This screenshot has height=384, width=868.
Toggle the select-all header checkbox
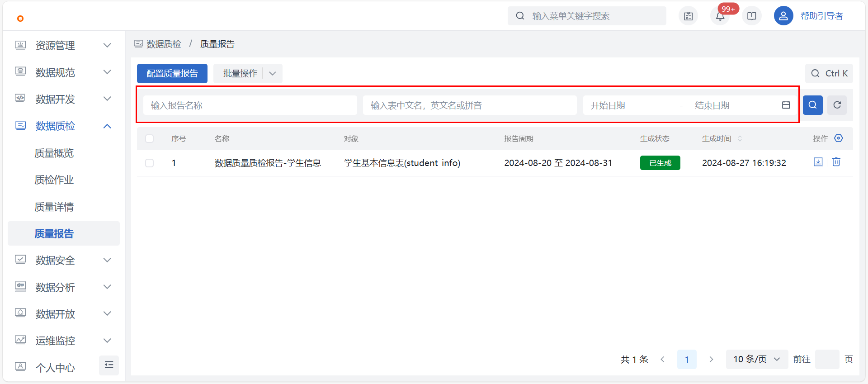(x=149, y=138)
